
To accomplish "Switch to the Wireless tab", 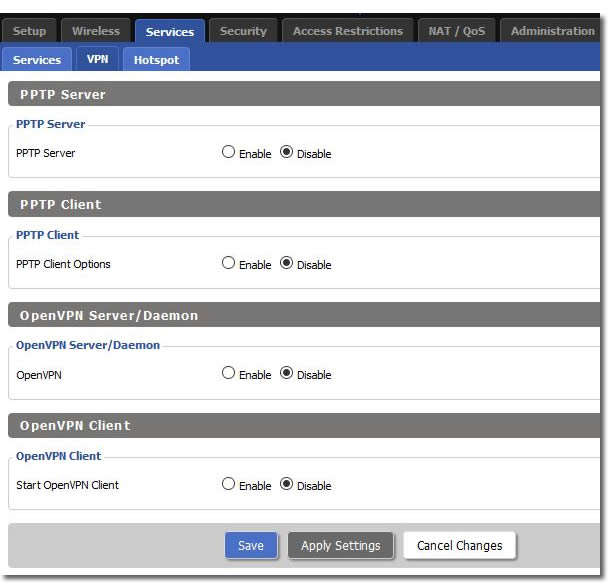I will pos(96,31).
